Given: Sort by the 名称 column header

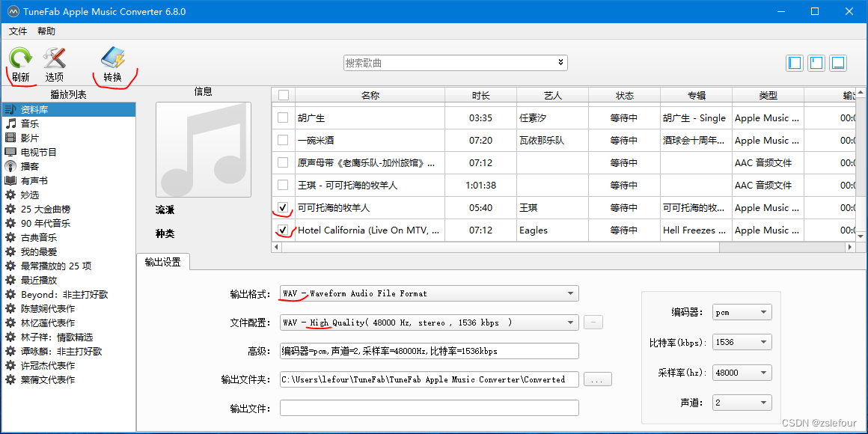Looking at the screenshot, I should click(x=370, y=95).
